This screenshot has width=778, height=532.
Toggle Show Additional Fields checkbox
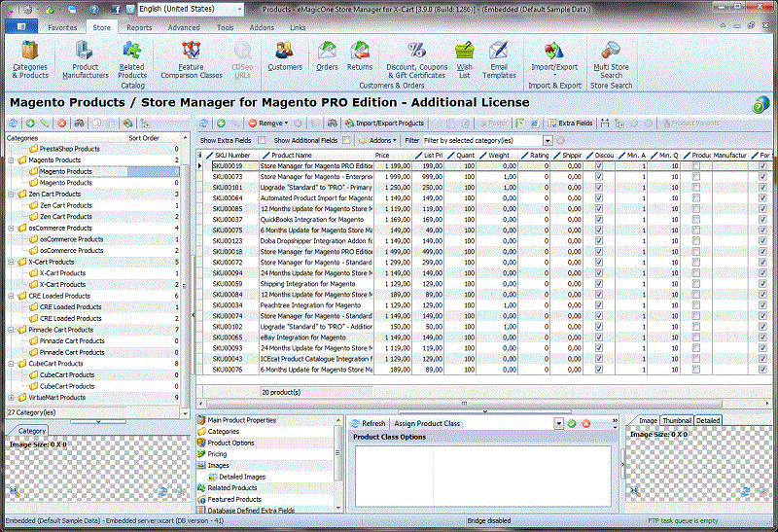tap(346, 140)
